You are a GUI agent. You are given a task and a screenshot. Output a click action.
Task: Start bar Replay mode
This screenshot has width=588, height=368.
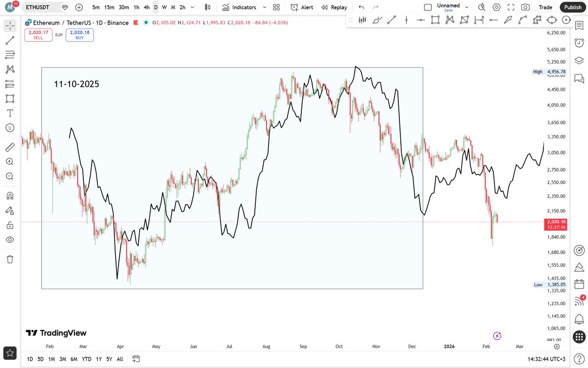(334, 7)
